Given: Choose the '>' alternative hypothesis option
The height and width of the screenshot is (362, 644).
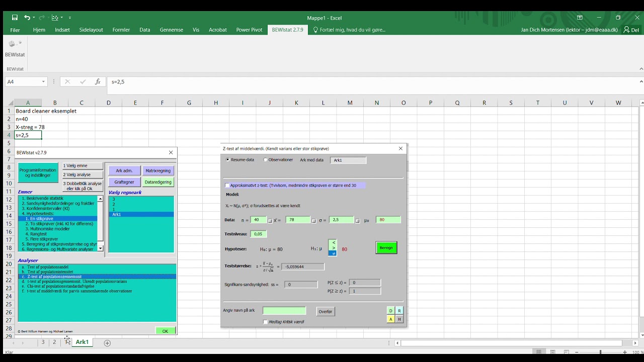Looking at the screenshot, I should point(334,248).
